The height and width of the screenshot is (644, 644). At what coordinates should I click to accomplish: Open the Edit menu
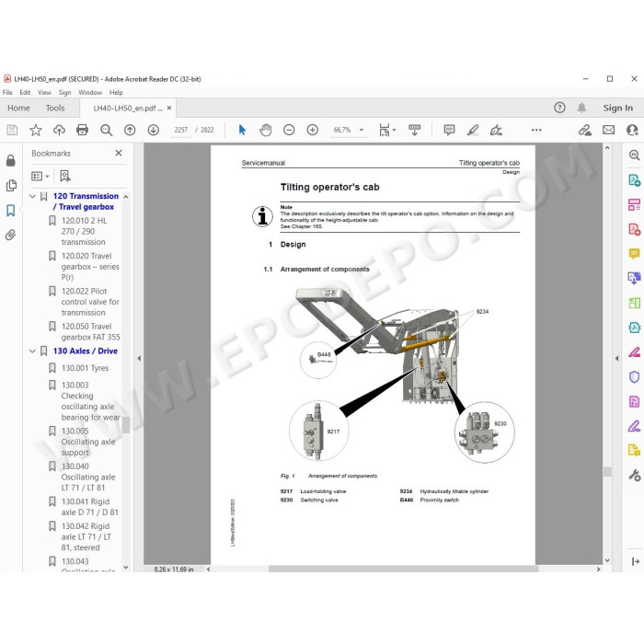click(x=25, y=92)
